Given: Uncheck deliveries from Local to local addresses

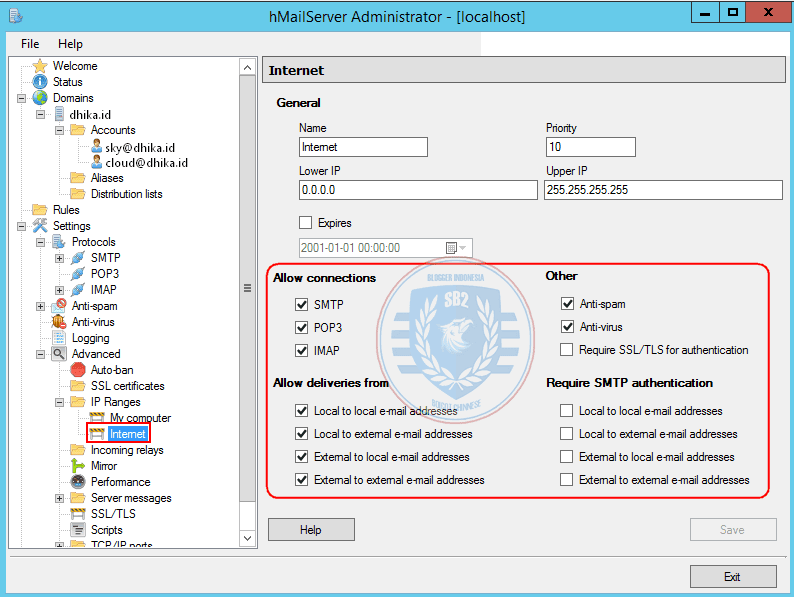Looking at the screenshot, I should (x=301, y=411).
